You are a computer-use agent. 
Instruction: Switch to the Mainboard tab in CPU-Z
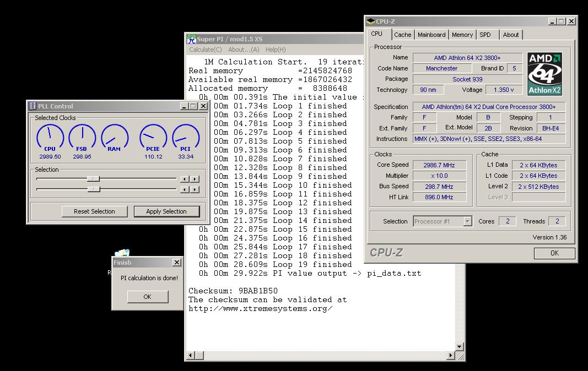pos(431,35)
